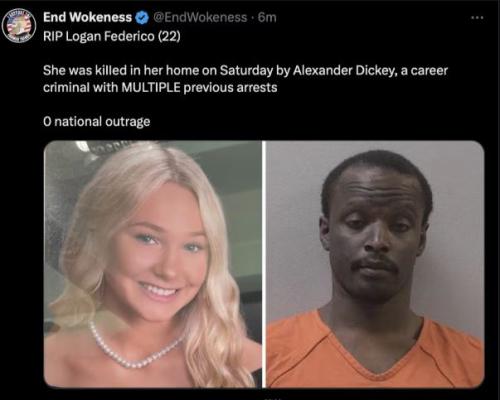This screenshot has height=400, width=500.
Task: Open the End Wokeness display name link
Action: coord(87,17)
